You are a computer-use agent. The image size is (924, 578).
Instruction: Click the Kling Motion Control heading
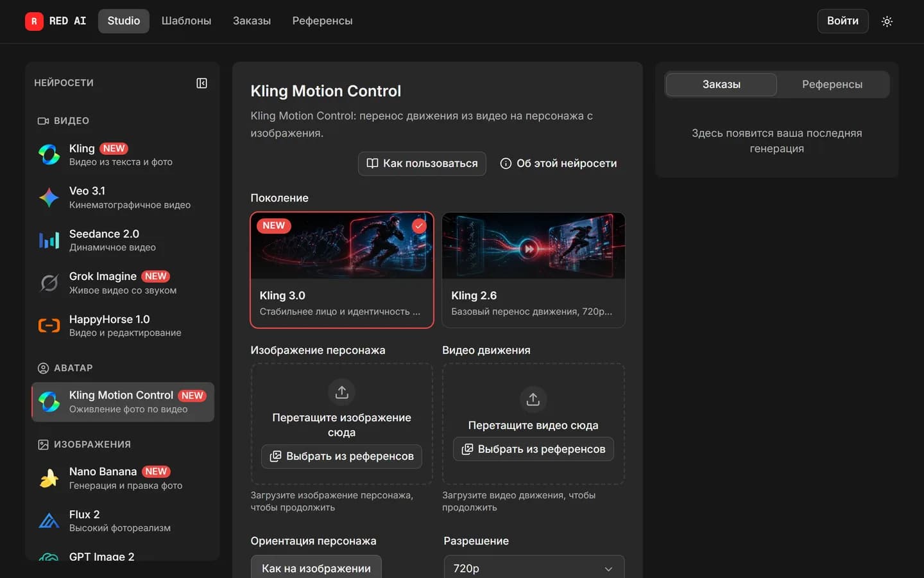tap(325, 91)
